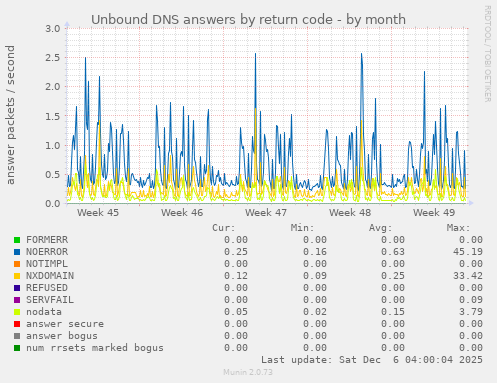Click nodata average value 0.15
This screenshot has height=383, width=497.
tap(393, 312)
